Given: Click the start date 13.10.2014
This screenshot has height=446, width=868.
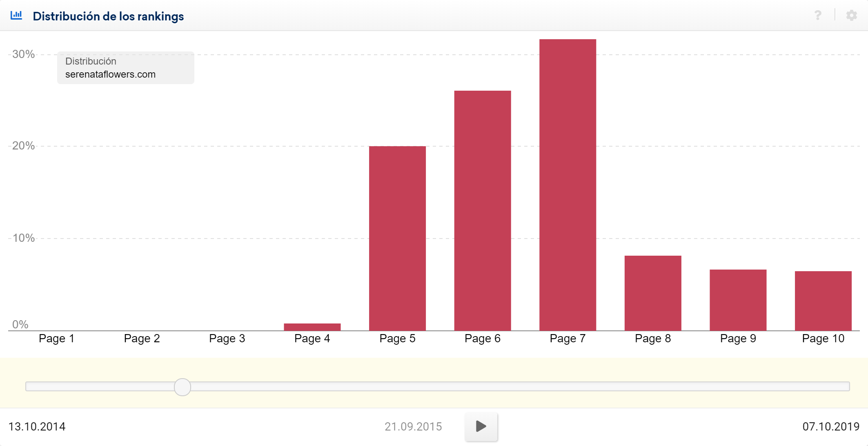Looking at the screenshot, I should click(x=37, y=426).
